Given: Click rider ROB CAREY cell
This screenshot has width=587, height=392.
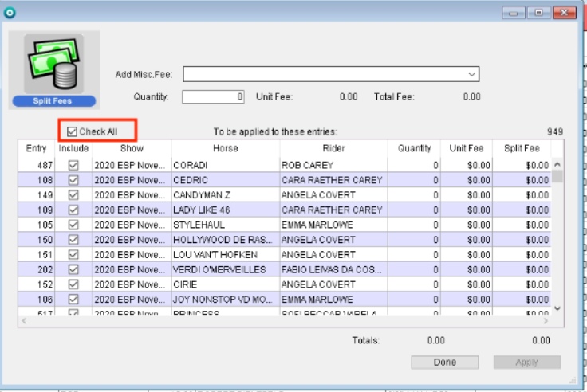Looking at the screenshot, I should 333,165.
